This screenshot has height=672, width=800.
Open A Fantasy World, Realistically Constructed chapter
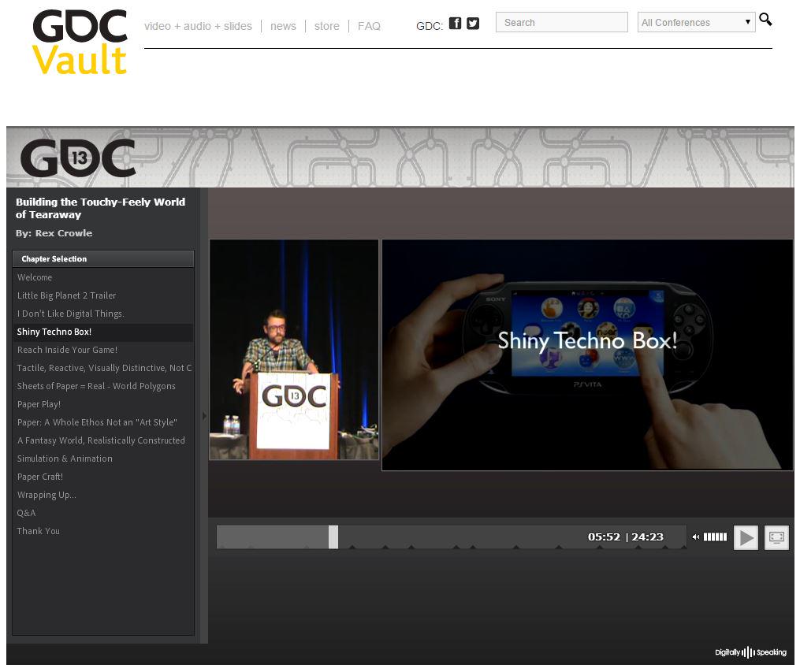(103, 440)
